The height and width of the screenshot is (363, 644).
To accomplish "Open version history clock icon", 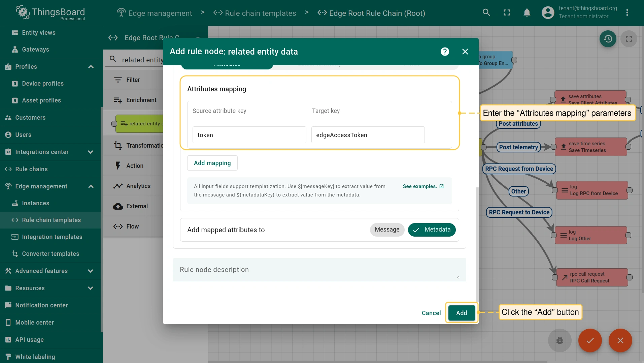I will (x=608, y=39).
